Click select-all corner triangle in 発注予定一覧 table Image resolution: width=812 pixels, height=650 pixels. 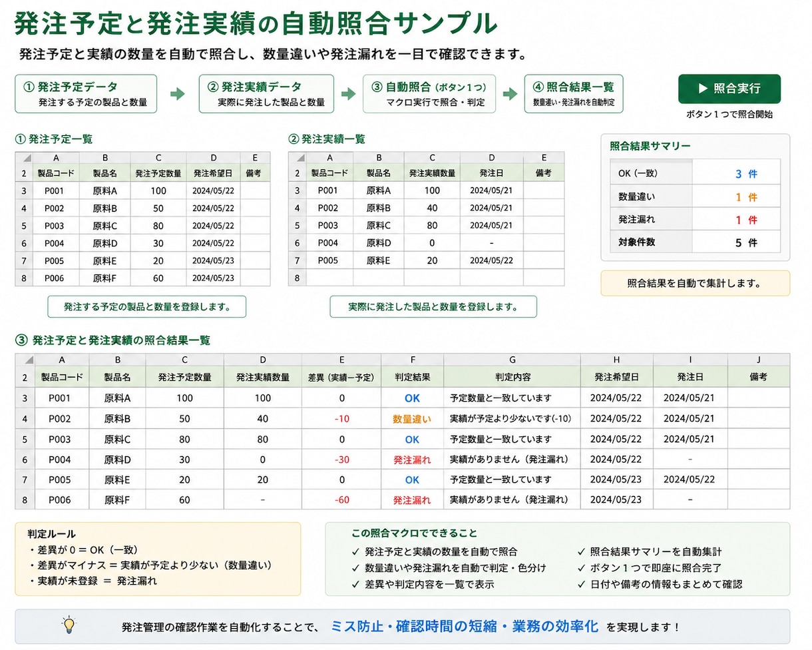24,158
